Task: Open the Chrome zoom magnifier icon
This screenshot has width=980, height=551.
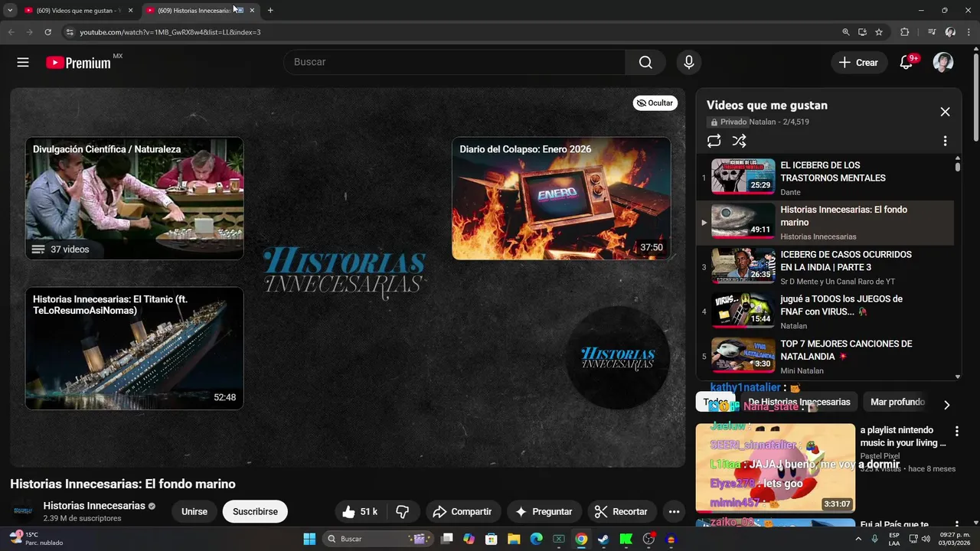Action: pos(845,32)
